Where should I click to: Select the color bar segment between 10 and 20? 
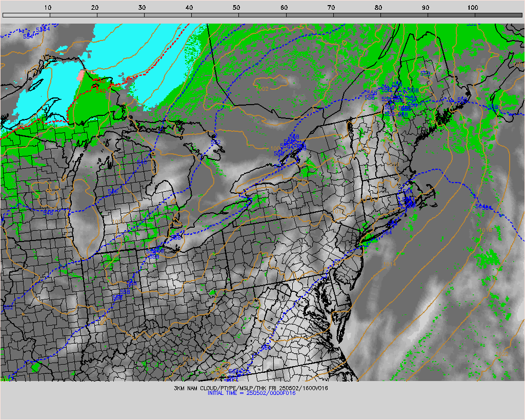point(74,15)
